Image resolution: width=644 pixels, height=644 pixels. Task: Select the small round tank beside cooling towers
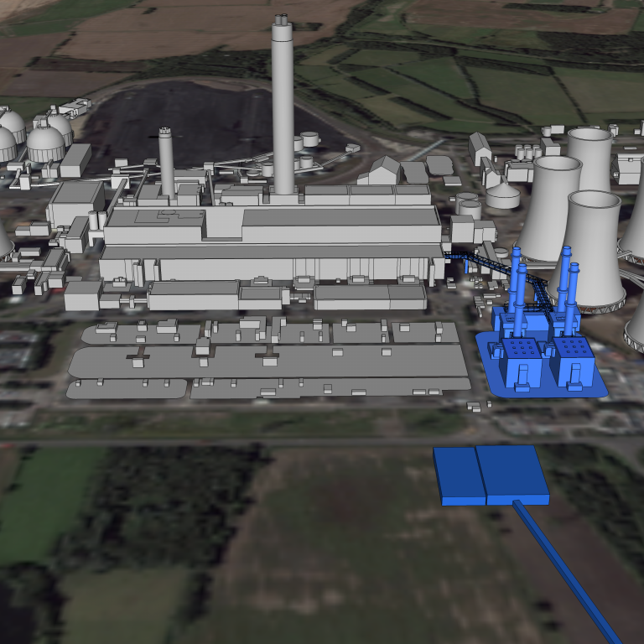[x=502, y=196]
